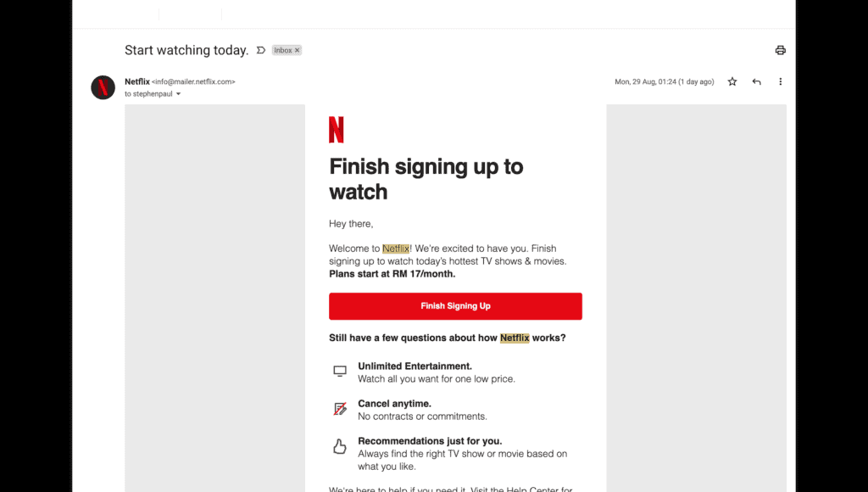Click the highlighted Netflix word in the welcome sentence
Viewport: 868px width, 492px height.
tap(396, 249)
